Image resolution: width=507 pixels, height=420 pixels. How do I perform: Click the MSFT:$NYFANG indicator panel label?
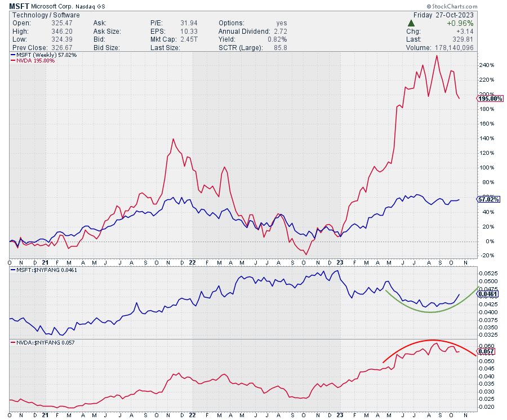pyautogui.click(x=46, y=271)
